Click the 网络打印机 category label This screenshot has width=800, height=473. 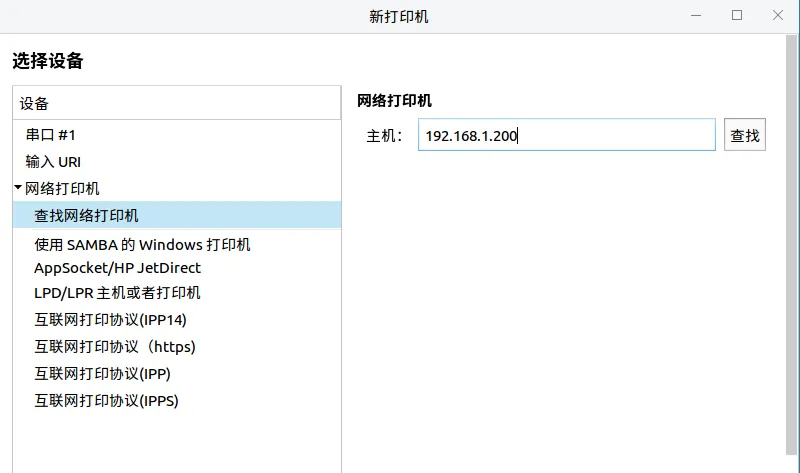(x=62, y=188)
